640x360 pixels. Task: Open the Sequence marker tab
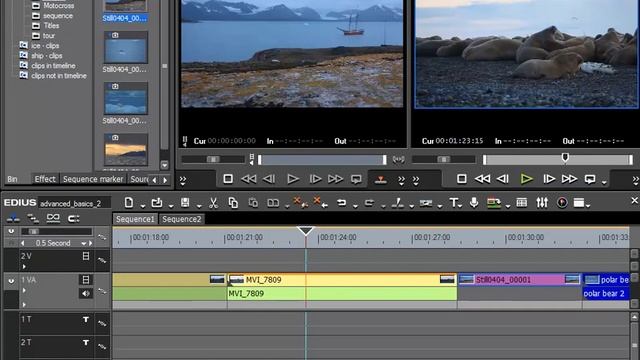click(x=93, y=179)
